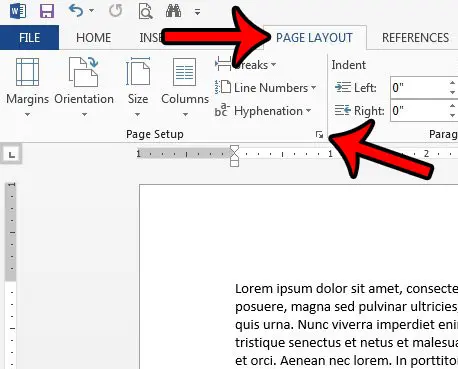Click text line 'et orci. Aenean nec lorem'
This screenshot has height=369, width=458.
pos(346,360)
